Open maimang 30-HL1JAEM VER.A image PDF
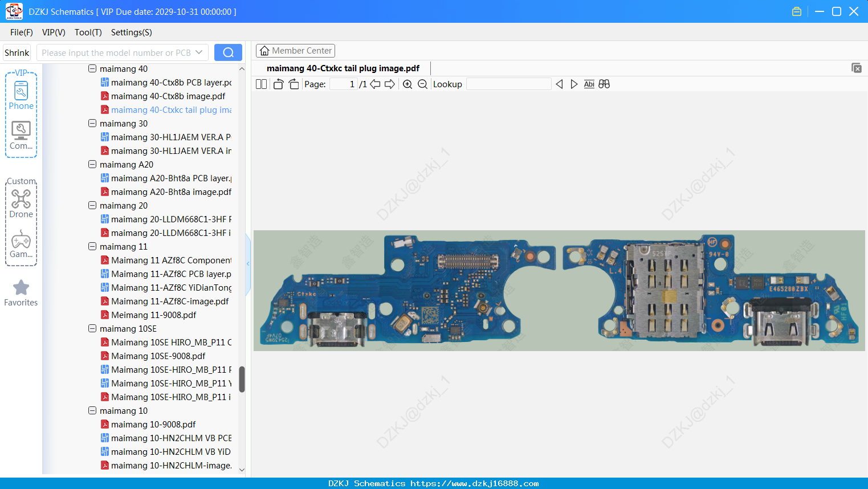The width and height of the screenshot is (868, 489). [x=166, y=151]
